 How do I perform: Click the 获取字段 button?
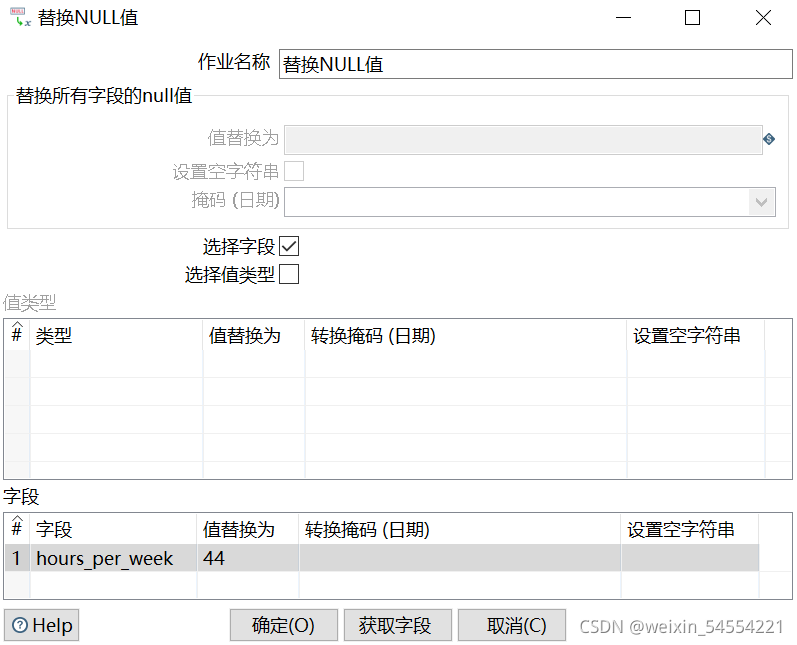point(397,625)
